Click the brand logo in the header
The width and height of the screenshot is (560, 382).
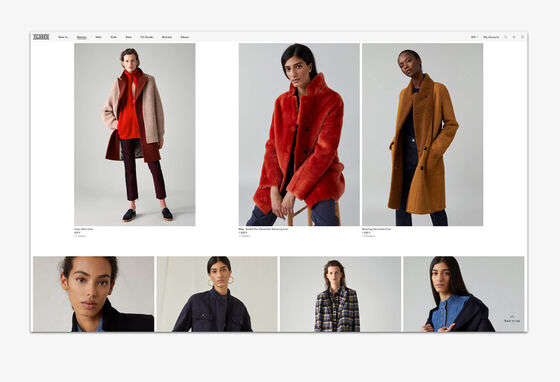pyautogui.click(x=41, y=37)
